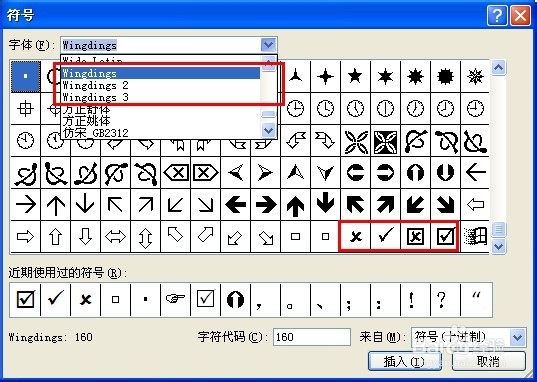Choose the bold right arrow symbol

coord(266,205)
